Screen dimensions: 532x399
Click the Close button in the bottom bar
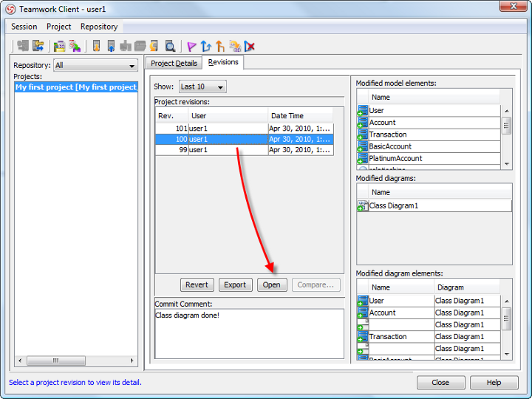point(440,383)
